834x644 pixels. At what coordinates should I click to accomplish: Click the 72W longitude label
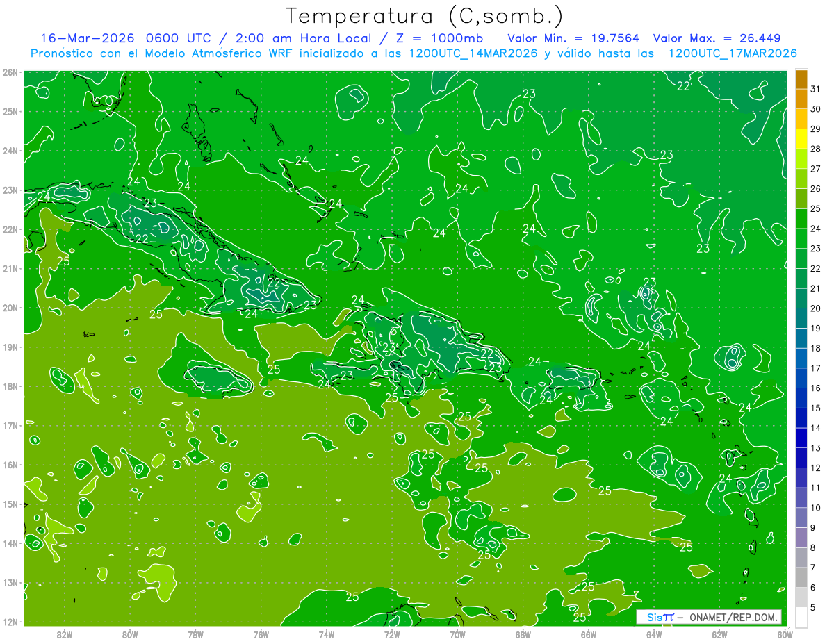pos(391,634)
